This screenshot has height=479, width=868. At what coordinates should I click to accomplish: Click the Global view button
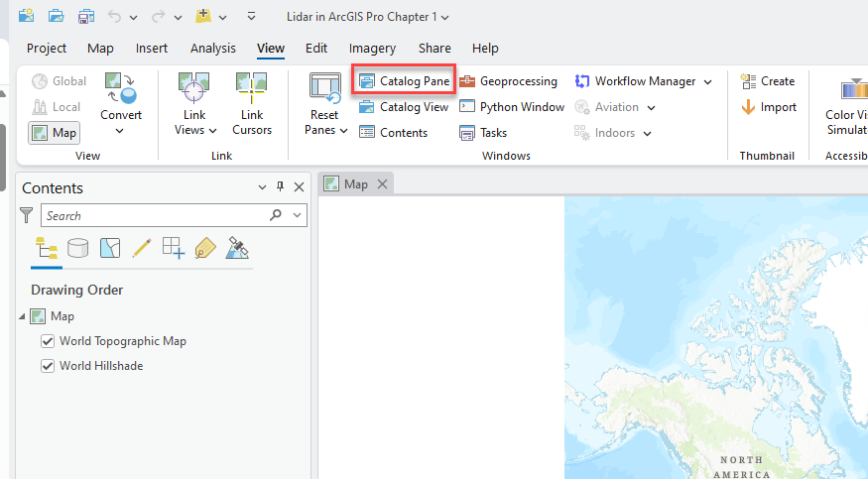59,81
